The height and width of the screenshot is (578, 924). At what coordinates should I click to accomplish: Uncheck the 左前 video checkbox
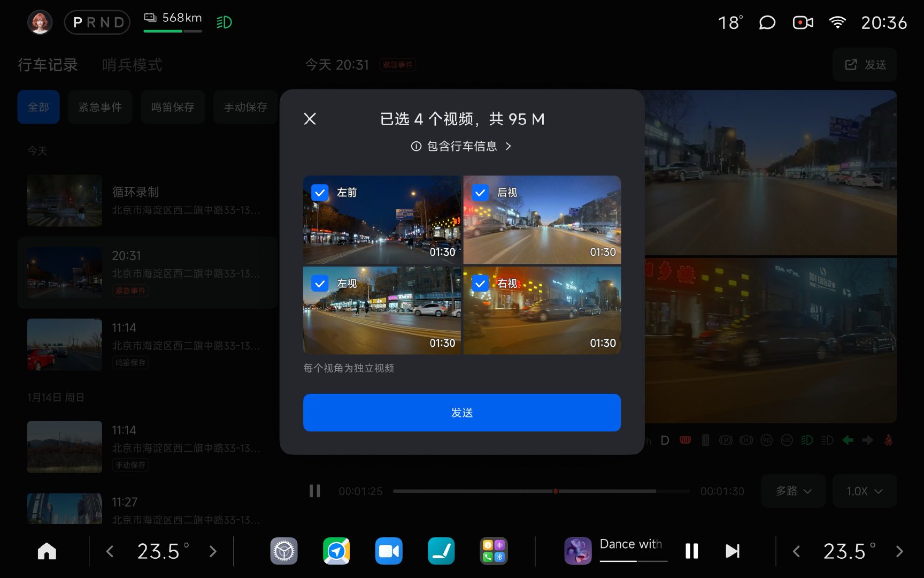(320, 193)
